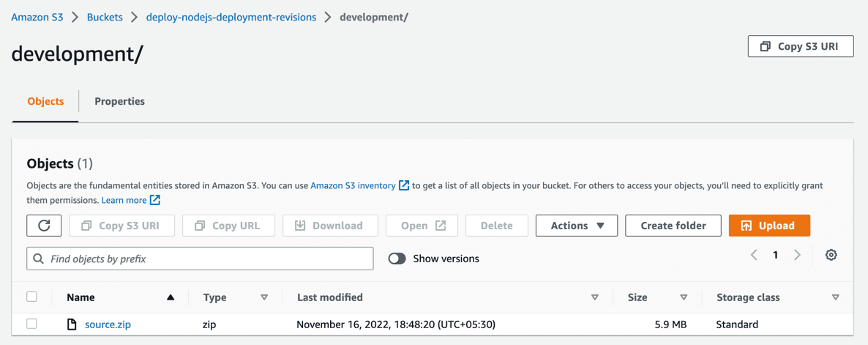
Task: Click the disabled Open button
Action: (422, 226)
